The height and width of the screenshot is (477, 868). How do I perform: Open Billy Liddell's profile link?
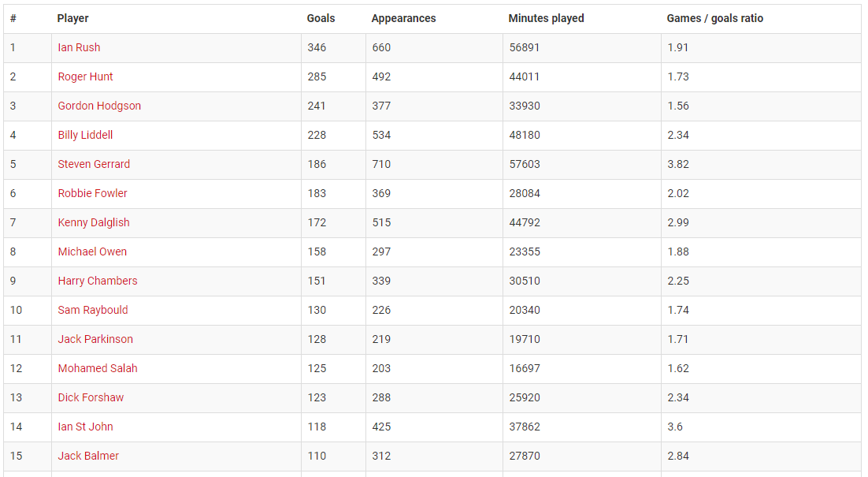(x=85, y=135)
